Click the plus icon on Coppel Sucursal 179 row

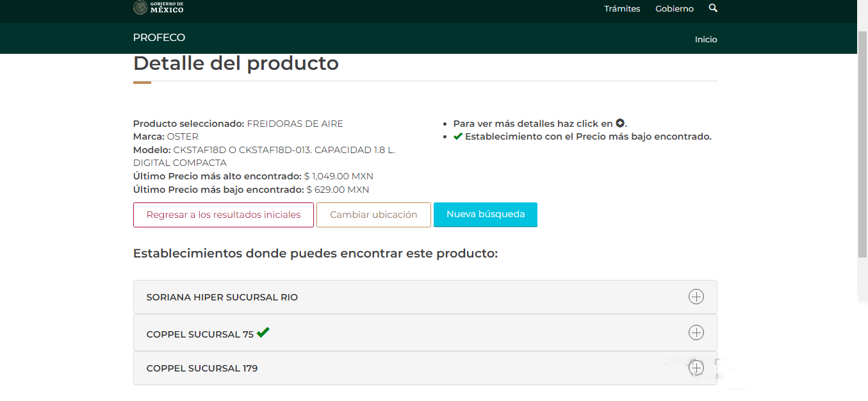696,368
